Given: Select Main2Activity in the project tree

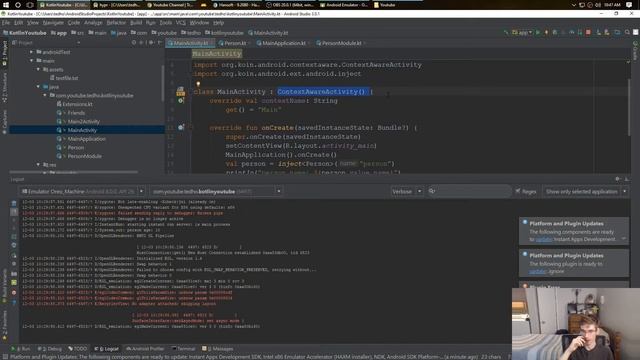Looking at the screenshot, I should coord(78,122).
